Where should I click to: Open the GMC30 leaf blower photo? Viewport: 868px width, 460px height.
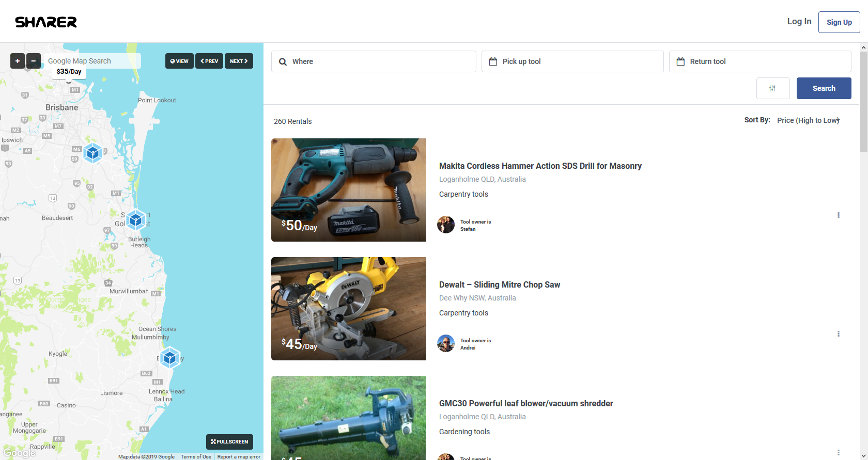[349, 418]
